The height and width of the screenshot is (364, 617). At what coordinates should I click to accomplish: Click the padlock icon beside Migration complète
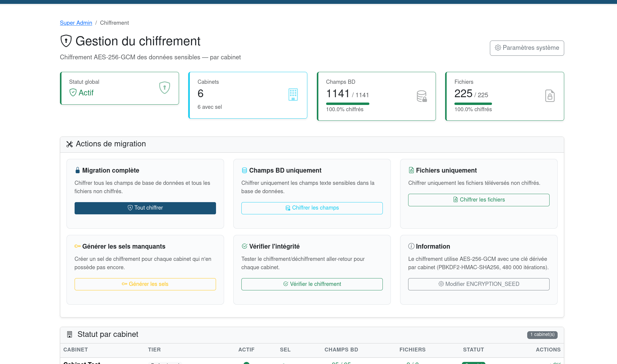pyautogui.click(x=78, y=170)
